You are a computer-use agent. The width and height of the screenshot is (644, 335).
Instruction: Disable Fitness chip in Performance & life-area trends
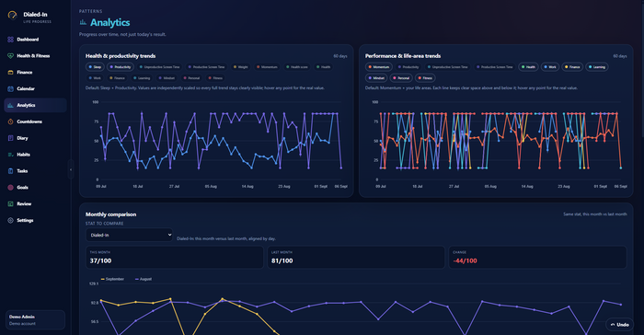425,78
